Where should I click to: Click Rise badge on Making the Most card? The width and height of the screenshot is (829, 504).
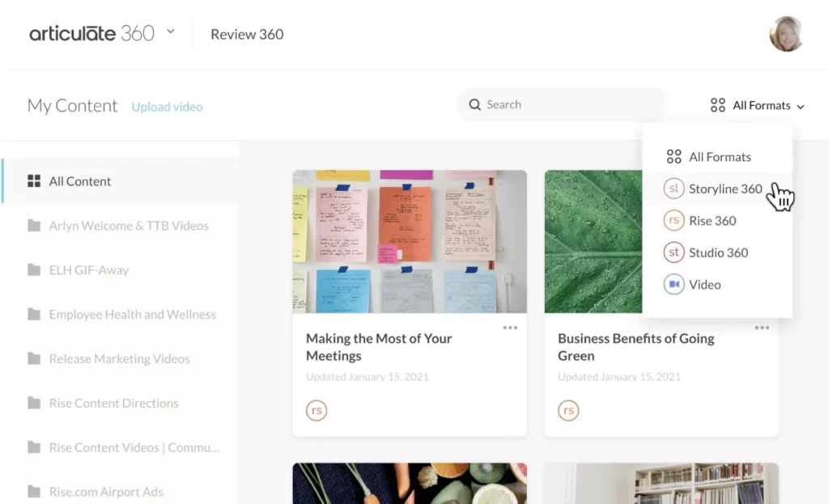pyautogui.click(x=317, y=410)
